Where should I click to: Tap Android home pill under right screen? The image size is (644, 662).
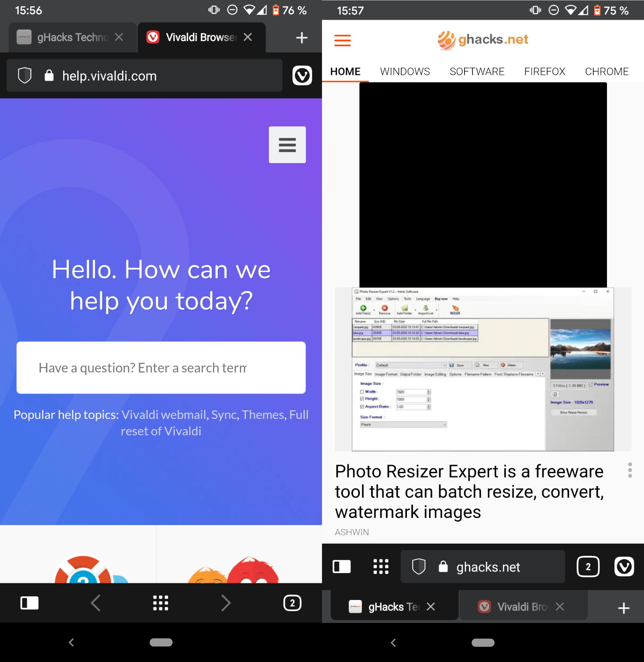[x=483, y=642]
